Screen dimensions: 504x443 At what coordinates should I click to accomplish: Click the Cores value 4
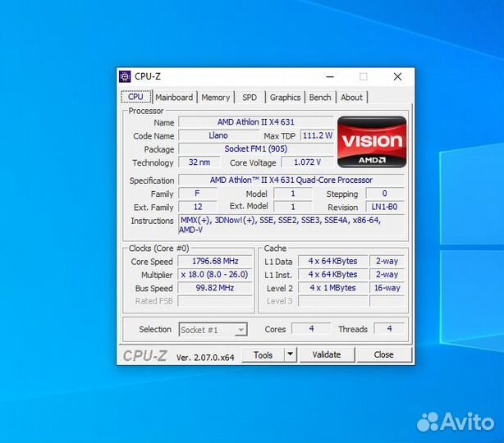click(x=311, y=329)
